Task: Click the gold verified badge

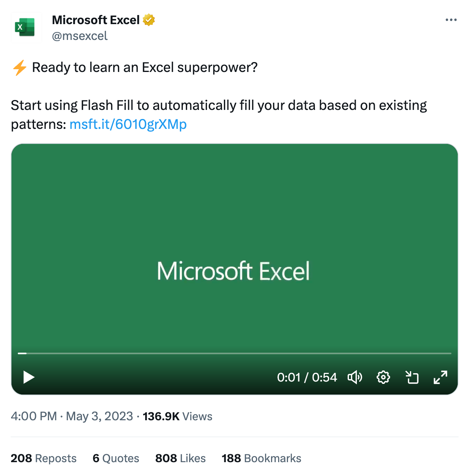Action: (x=149, y=20)
